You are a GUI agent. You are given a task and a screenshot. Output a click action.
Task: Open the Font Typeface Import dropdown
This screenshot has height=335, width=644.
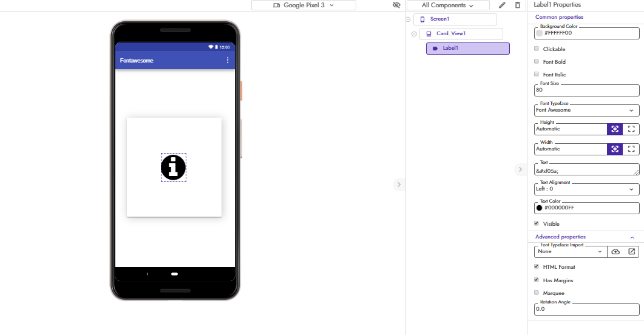[571, 252]
